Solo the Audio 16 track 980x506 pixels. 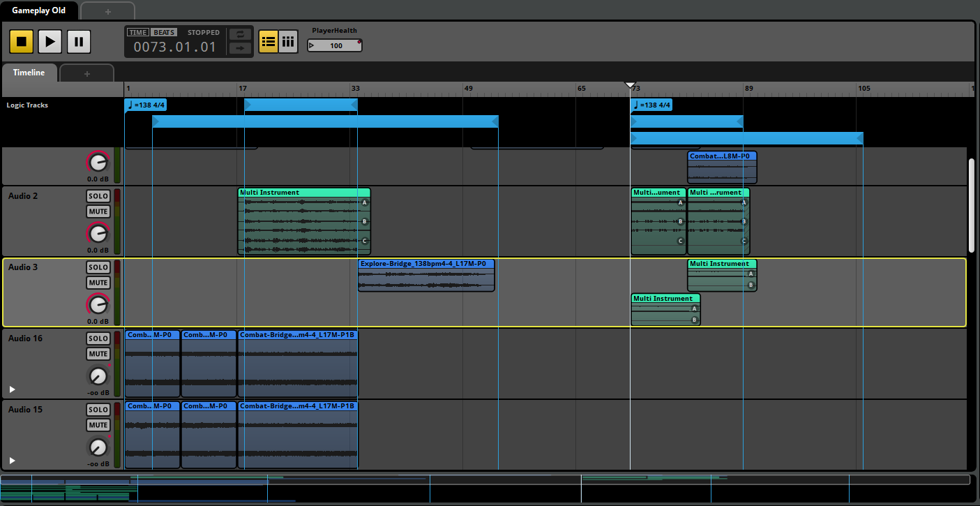pos(98,338)
